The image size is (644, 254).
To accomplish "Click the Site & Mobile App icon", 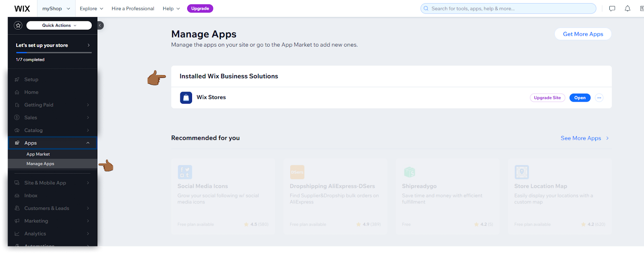I will click(17, 183).
